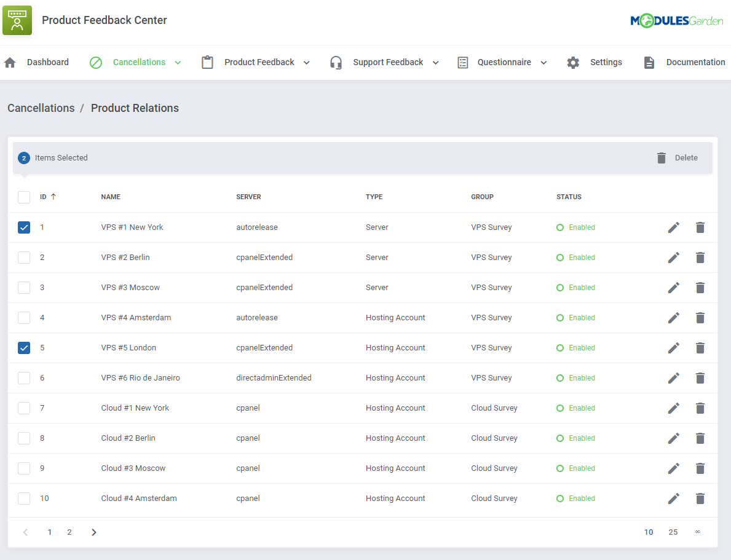Delete VPS #6 Rio de Janeiro relation

point(700,378)
